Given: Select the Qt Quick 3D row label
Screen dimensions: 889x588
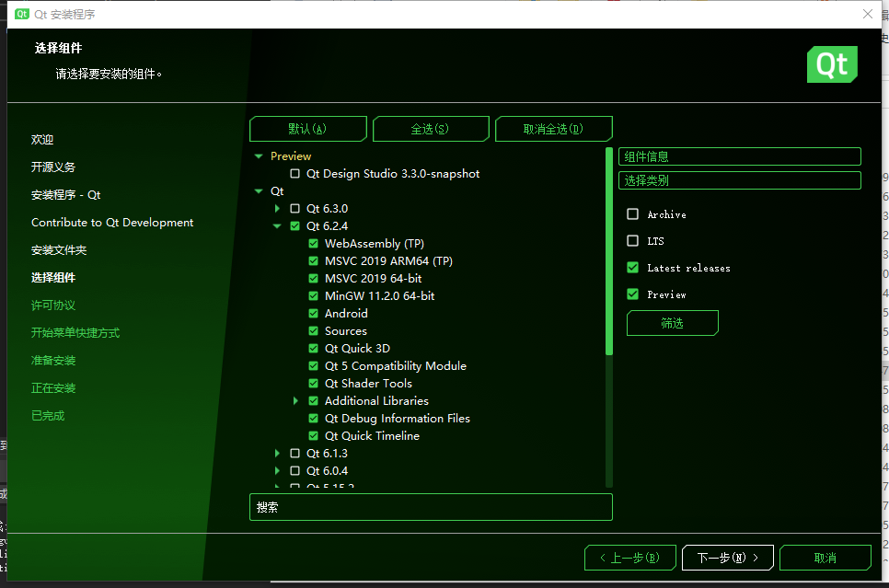Looking at the screenshot, I should tap(357, 349).
